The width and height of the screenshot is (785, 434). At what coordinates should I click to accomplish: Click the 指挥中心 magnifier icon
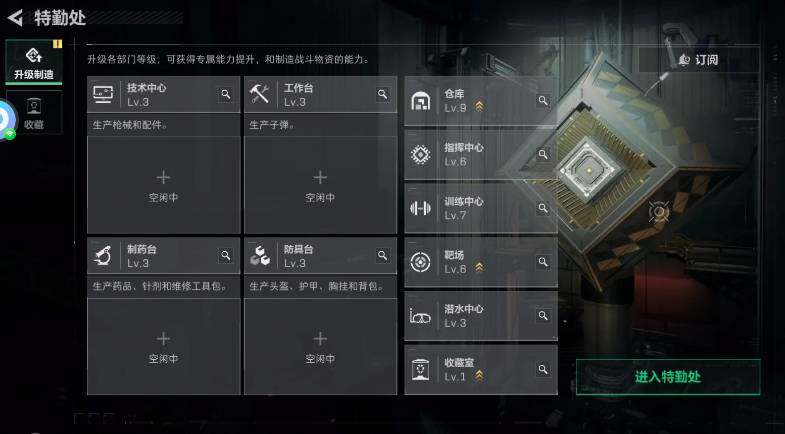pyautogui.click(x=543, y=154)
